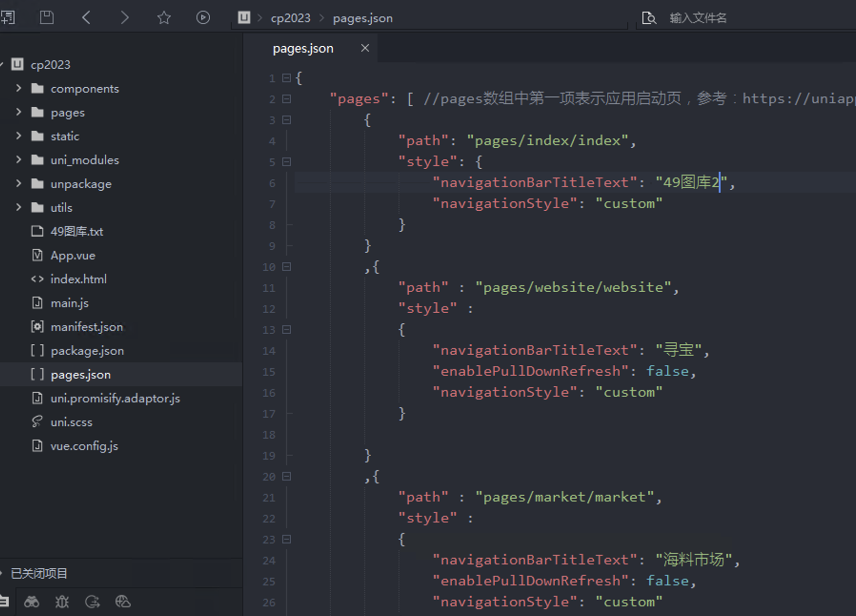Viewport: 856px width, 616px height.
Task: Click "pages/market/market" path string
Action: click(565, 497)
